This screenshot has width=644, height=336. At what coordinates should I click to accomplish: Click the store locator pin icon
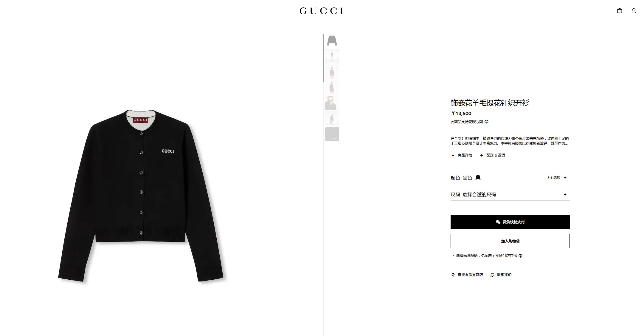pyautogui.click(x=453, y=275)
